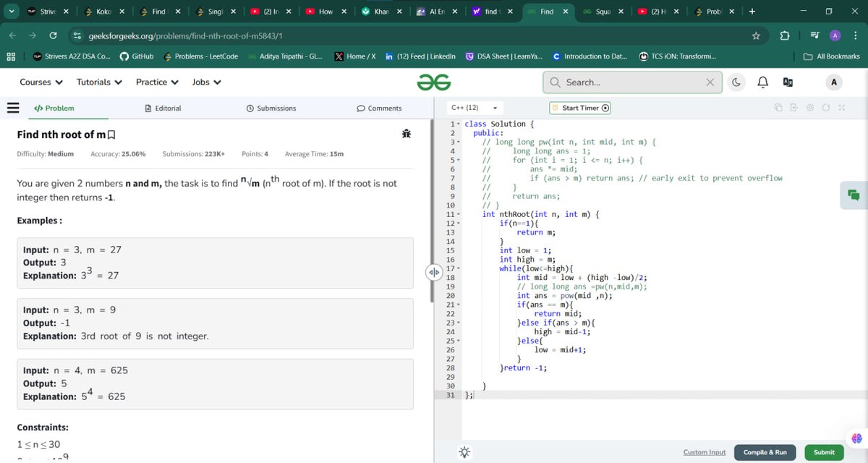Viewport: 868px width, 463px height.
Task: Switch to the Comments tab
Action: (379, 109)
